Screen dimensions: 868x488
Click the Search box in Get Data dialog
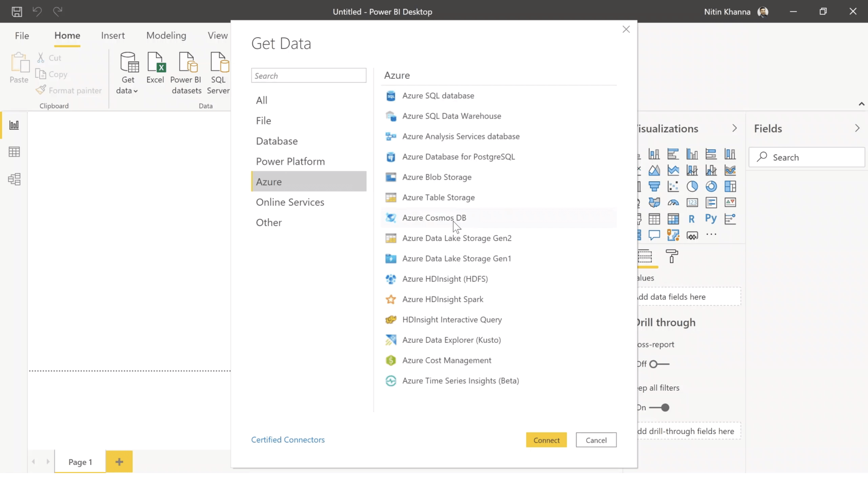point(309,76)
